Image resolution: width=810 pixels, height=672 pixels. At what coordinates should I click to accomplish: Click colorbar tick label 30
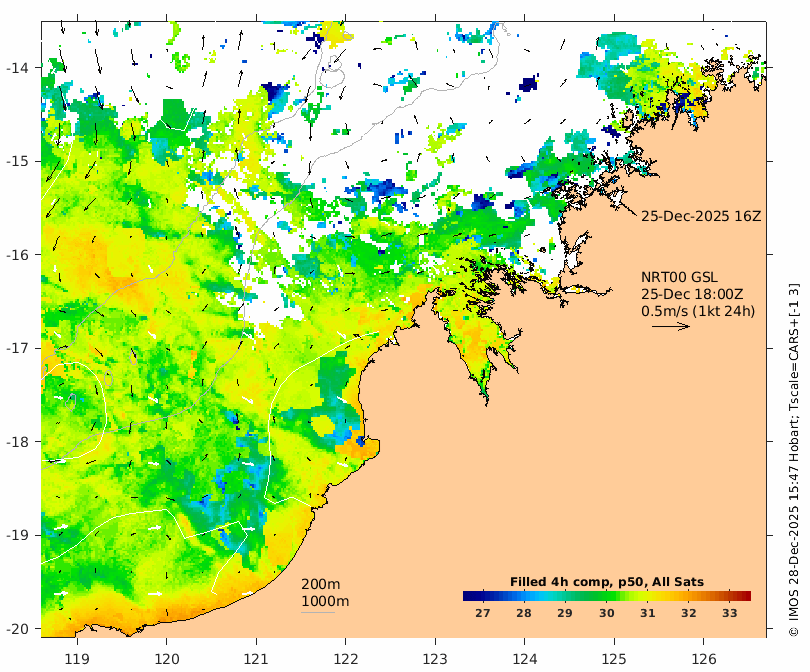[606, 613]
